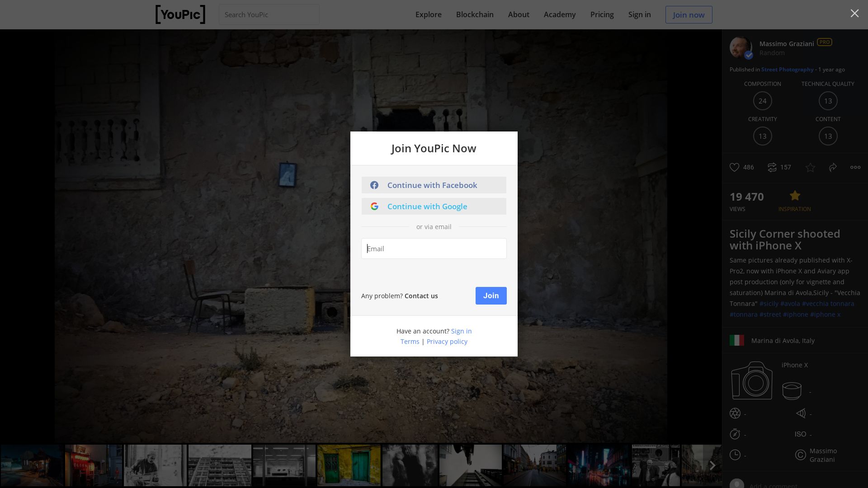The image size is (868, 488).
Task: Click the share arrow icon
Action: (x=833, y=167)
